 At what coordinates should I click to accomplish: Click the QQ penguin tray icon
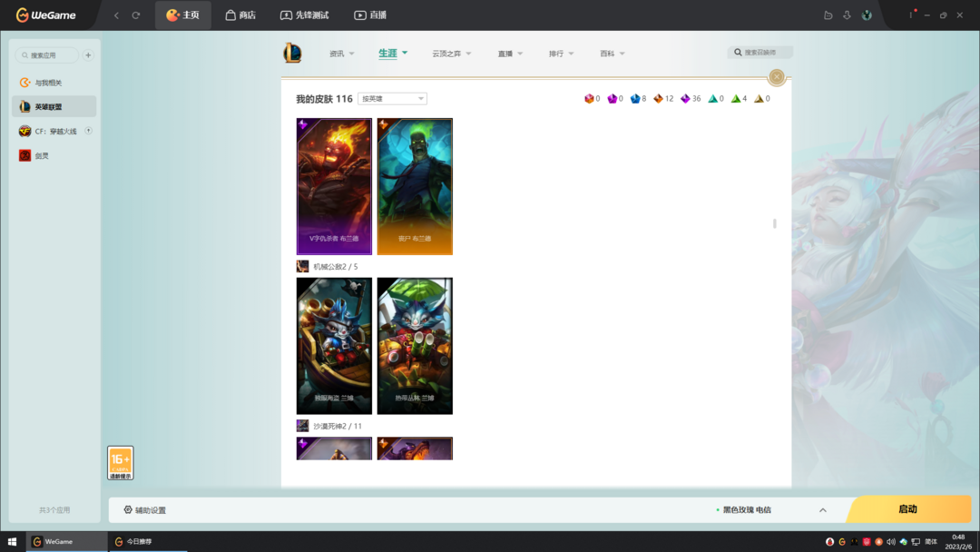point(830,542)
